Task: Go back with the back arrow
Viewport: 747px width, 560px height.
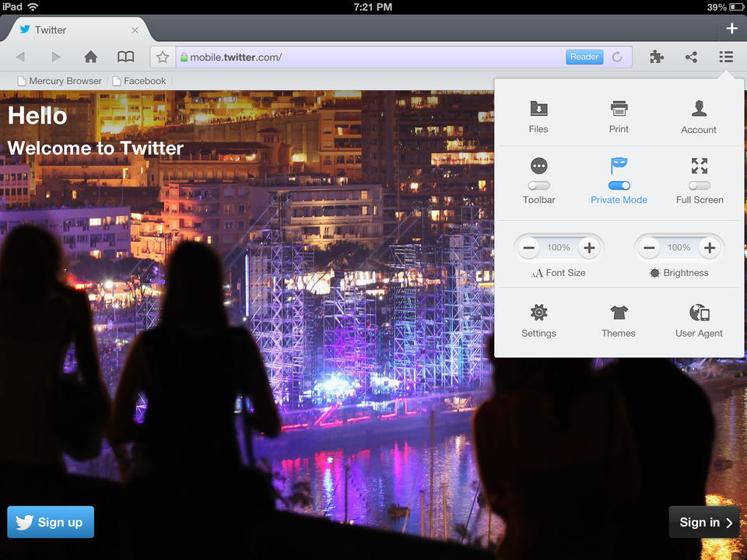Action: point(20,57)
